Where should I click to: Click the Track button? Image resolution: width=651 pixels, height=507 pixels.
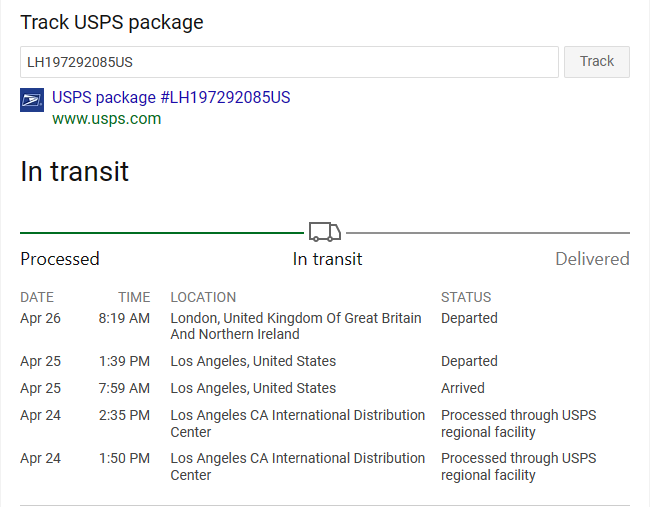(597, 62)
